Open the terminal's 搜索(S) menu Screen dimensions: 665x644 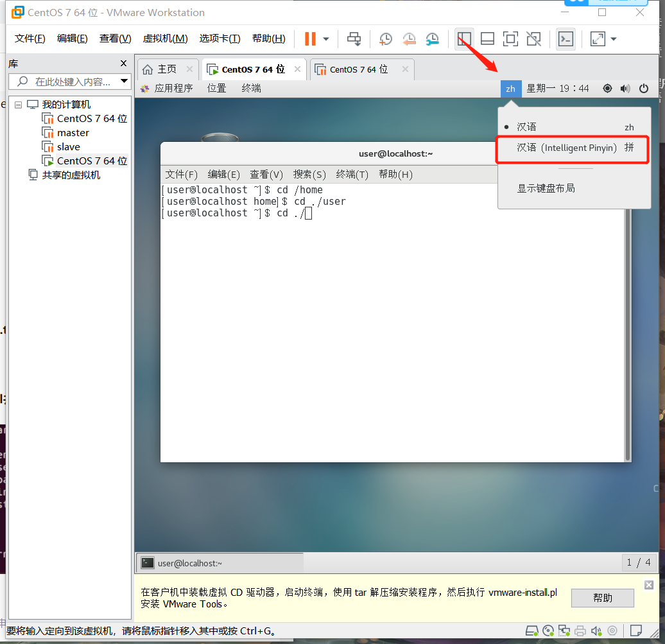(x=309, y=175)
